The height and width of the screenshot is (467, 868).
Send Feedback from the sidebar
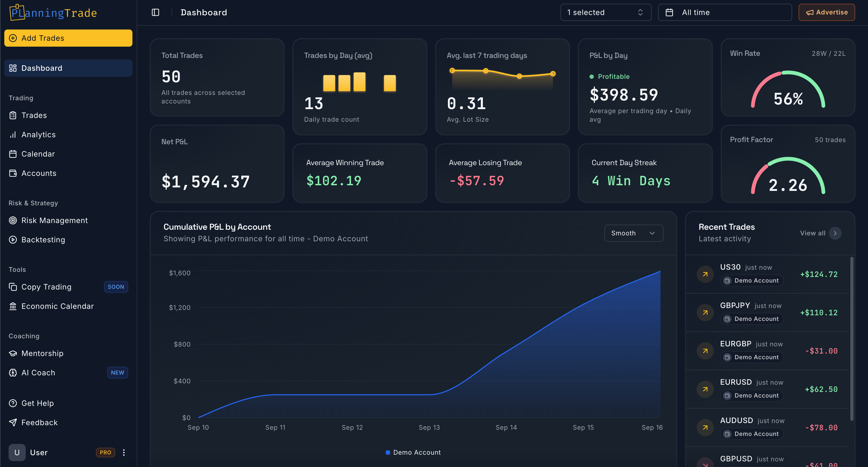pos(68,422)
